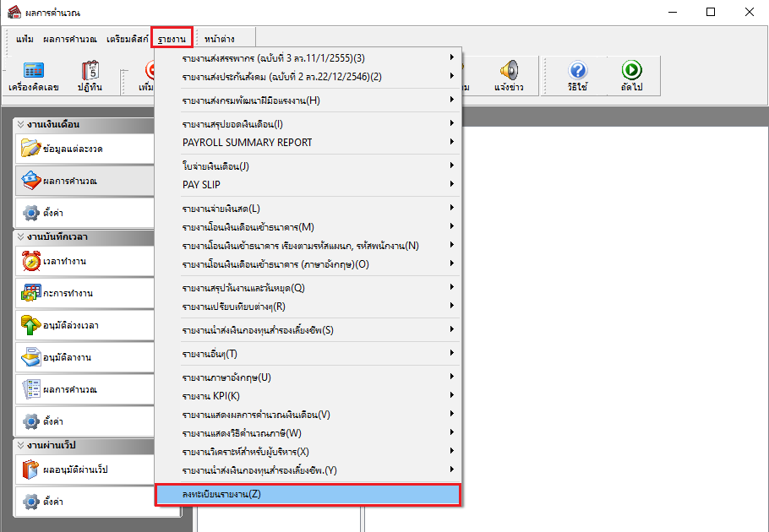Open กะการทำงาน shift schedule icon

31,293
